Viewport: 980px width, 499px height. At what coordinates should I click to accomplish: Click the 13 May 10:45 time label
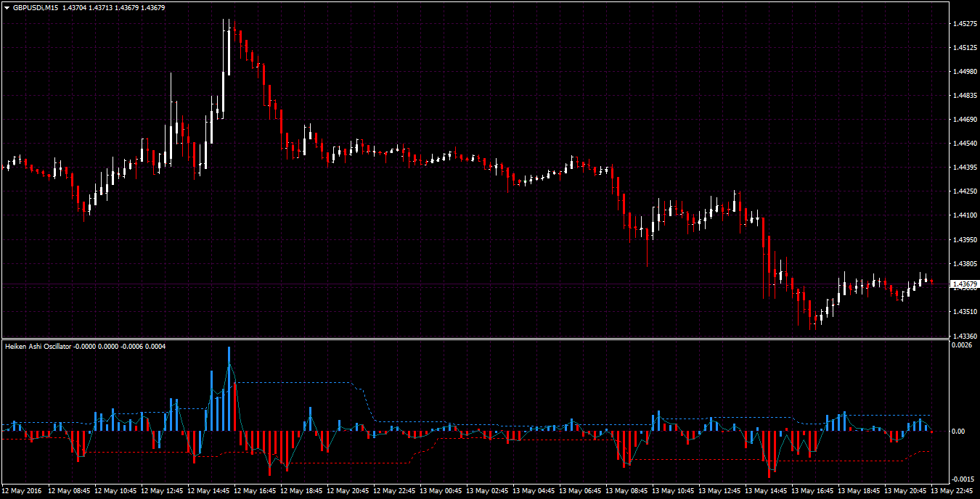674,491
